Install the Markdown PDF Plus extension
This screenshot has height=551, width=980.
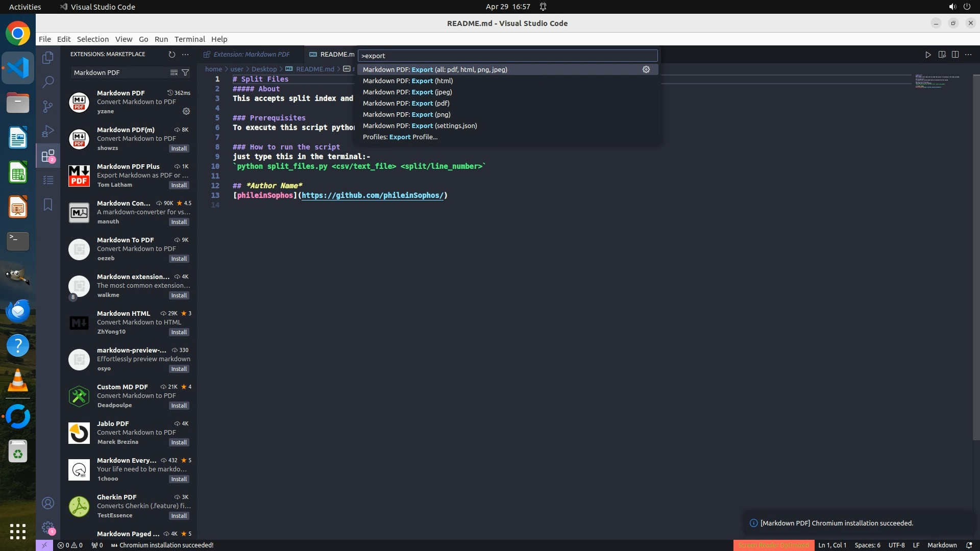179,185
